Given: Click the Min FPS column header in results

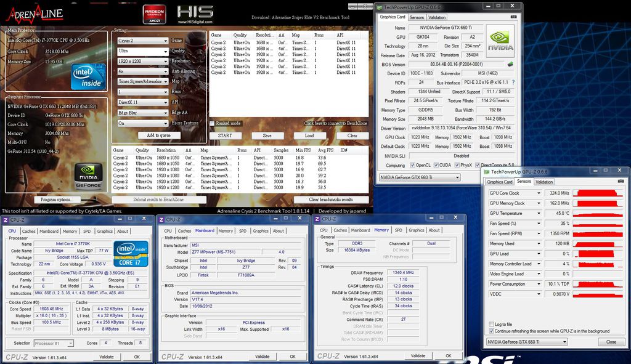Looking at the screenshot, I should click(x=302, y=150).
